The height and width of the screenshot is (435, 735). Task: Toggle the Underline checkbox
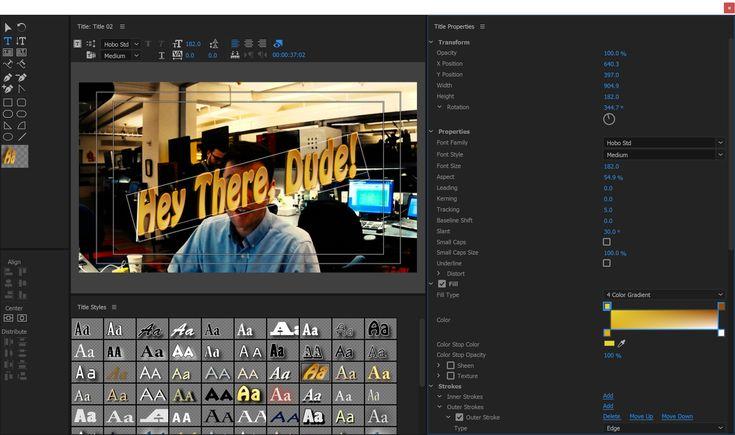coord(607,263)
